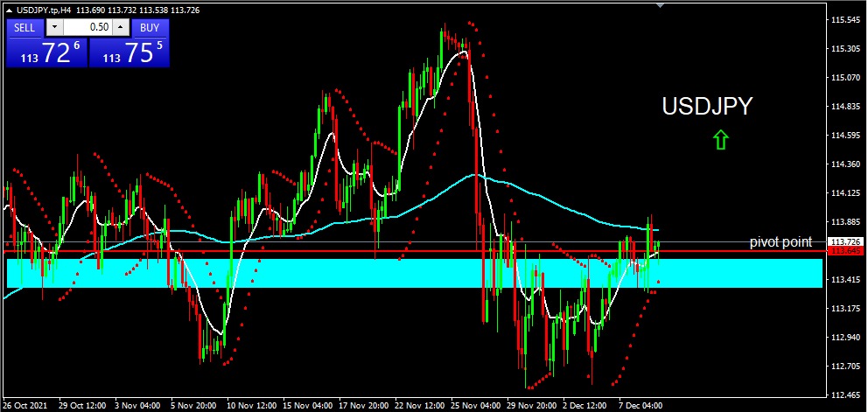The width and height of the screenshot is (868, 412).
Task: Click price scale value 115.070
Action: 845,78
